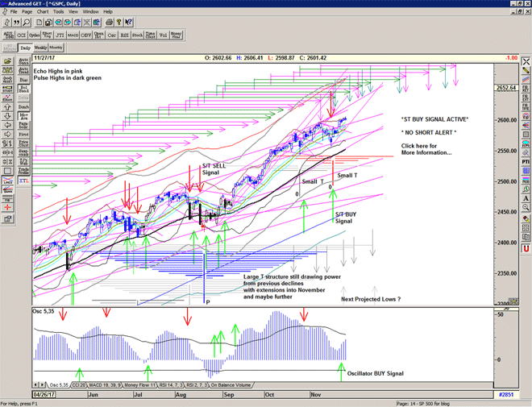This screenshot has height=407, width=532.
Task: Open the Page menu
Action: point(27,12)
